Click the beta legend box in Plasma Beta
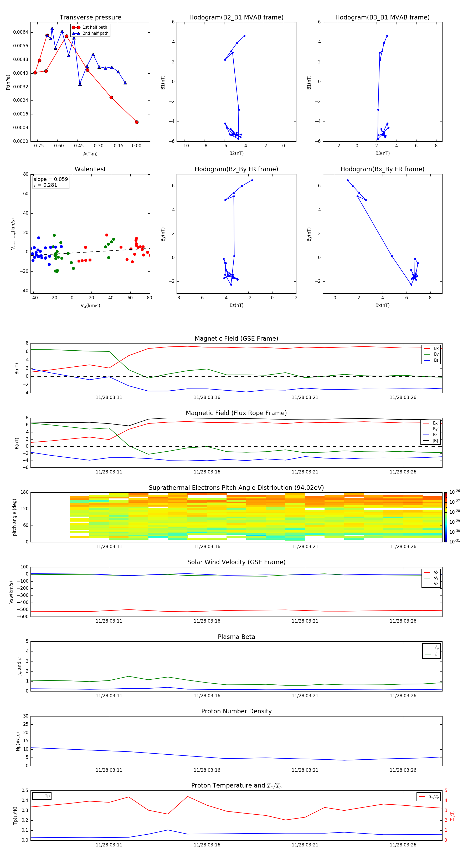473x868 pixels. point(431,651)
